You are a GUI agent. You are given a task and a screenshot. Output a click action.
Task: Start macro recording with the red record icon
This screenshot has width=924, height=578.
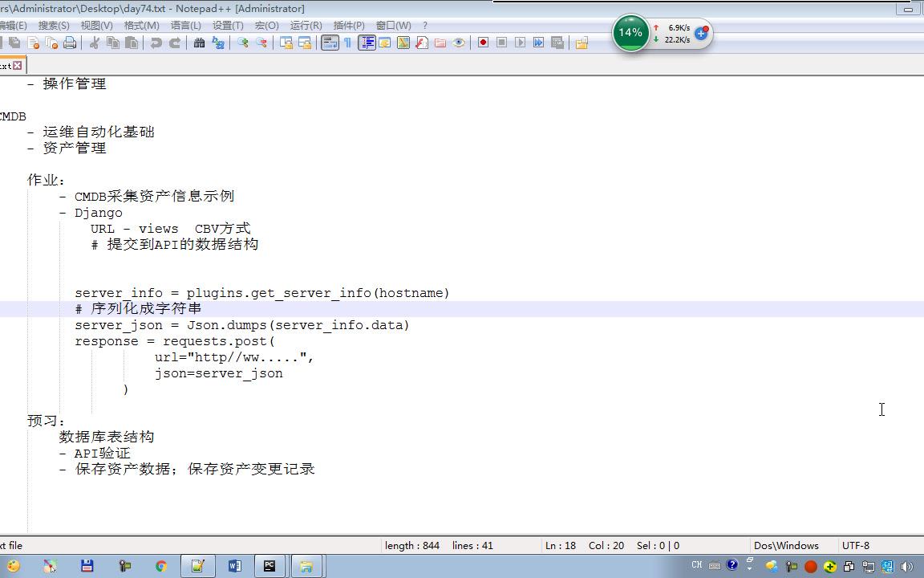pyautogui.click(x=483, y=43)
